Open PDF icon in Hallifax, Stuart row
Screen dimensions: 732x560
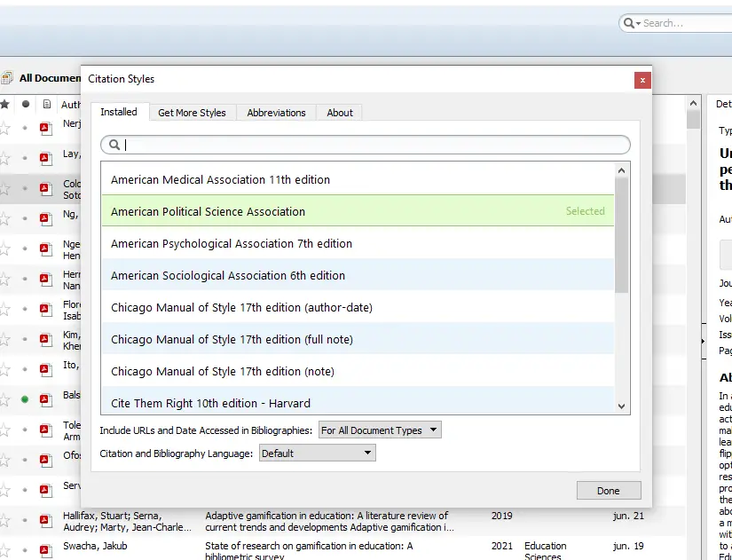[x=45, y=520]
